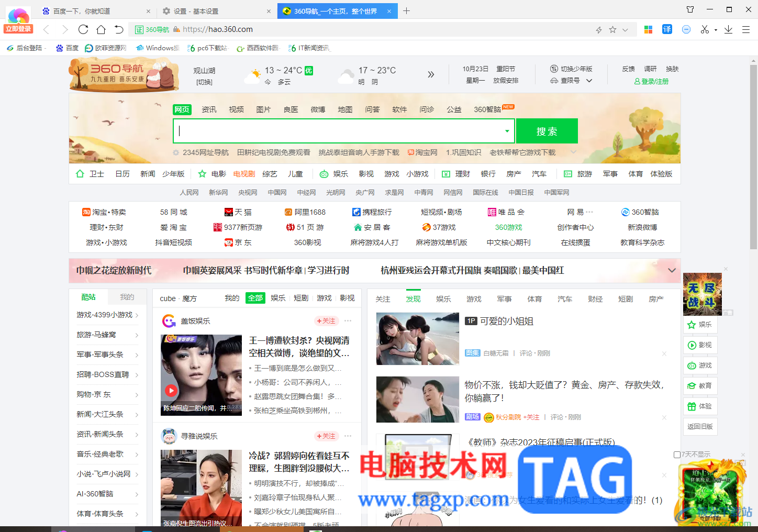This screenshot has width=758, height=532.
Task: Close the 无尽战斗 floating game ad
Action: tap(726, 269)
